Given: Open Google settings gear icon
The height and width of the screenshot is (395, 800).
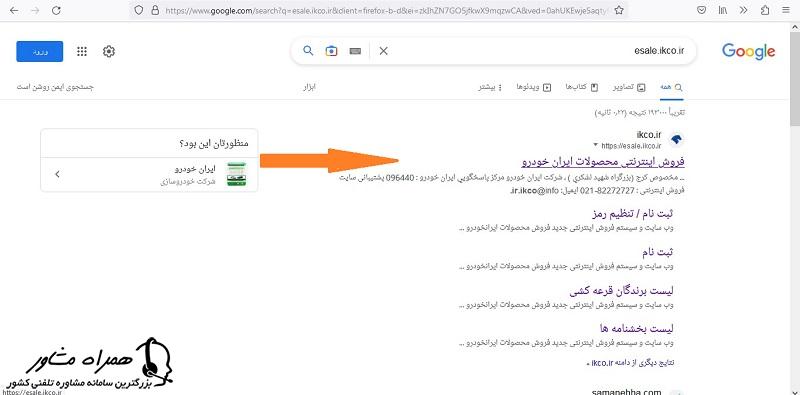Looking at the screenshot, I should pyautogui.click(x=109, y=52).
